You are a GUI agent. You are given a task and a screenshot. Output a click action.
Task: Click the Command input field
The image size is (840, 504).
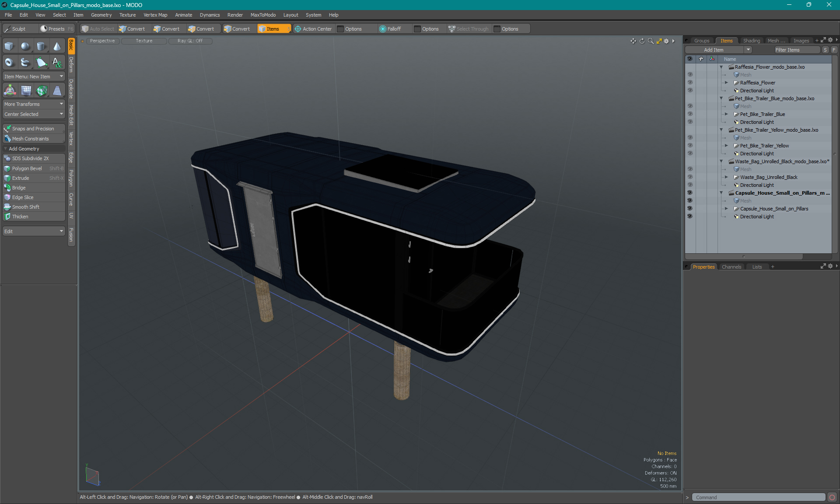click(x=758, y=497)
